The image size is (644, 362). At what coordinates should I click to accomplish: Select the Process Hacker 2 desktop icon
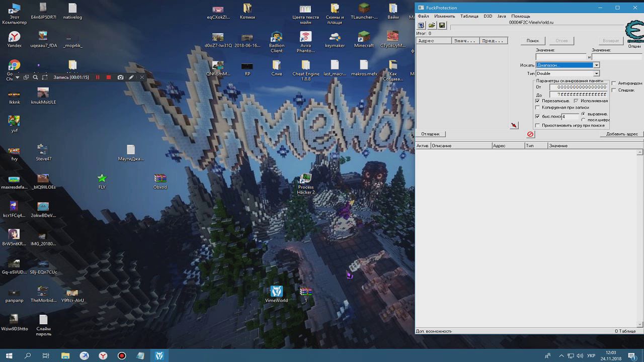coord(306,184)
